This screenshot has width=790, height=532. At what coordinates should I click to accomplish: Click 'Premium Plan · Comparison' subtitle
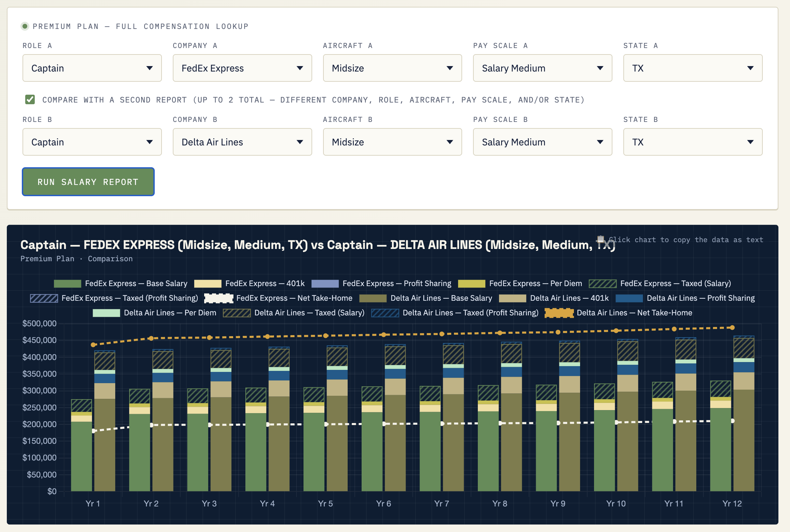click(x=77, y=259)
